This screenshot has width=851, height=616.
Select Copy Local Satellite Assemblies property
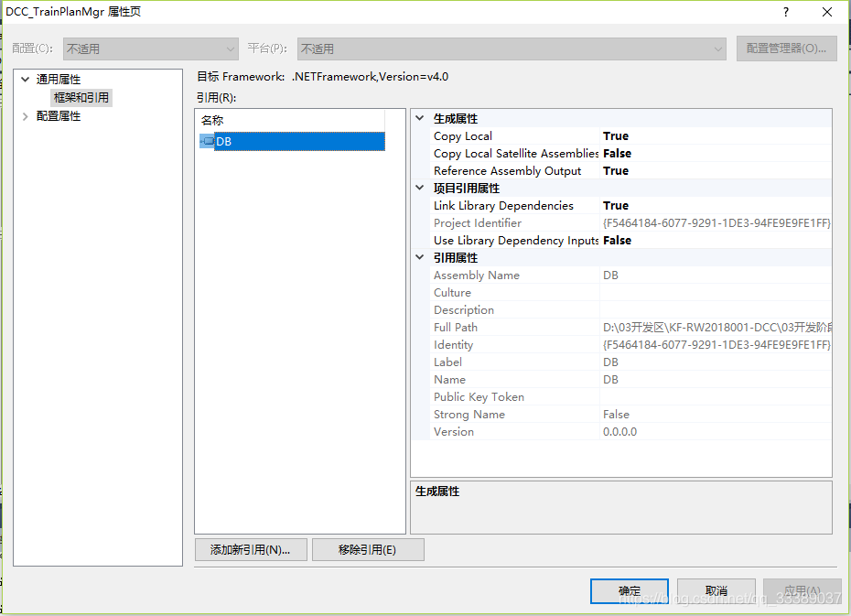[x=630, y=153]
